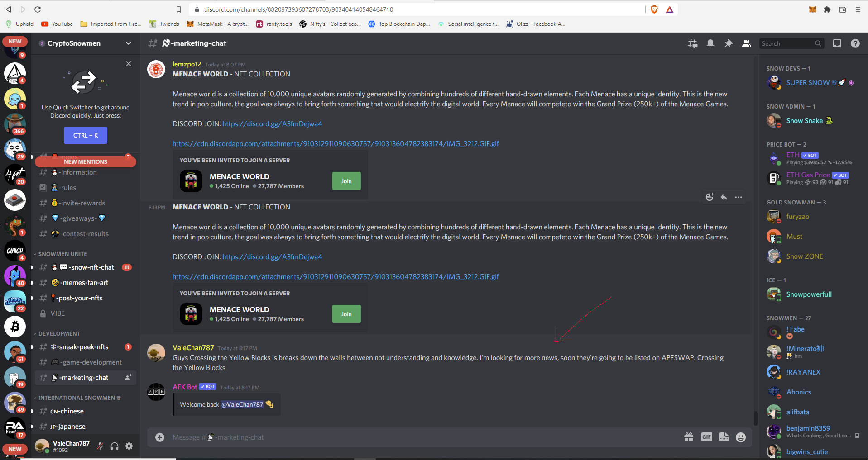Open the Threads icon in channel header

(692, 43)
